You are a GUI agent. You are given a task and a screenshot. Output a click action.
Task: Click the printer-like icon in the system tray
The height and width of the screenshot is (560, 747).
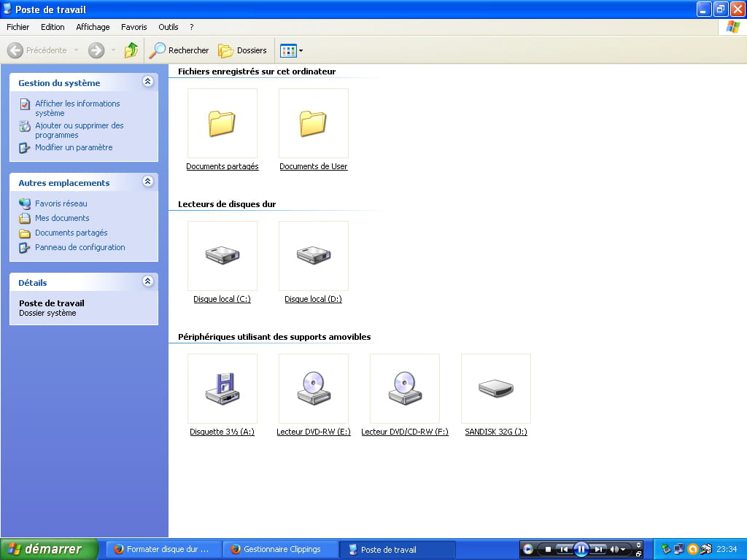[x=706, y=549]
